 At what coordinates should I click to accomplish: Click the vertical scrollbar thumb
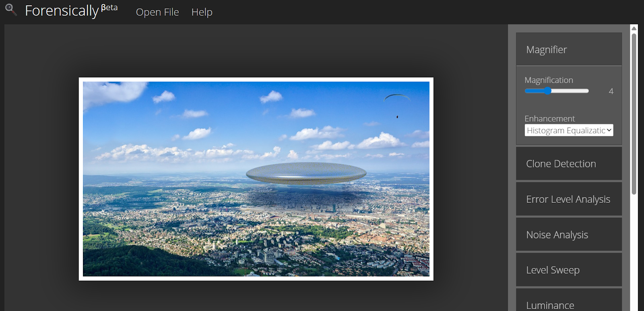(x=634, y=113)
